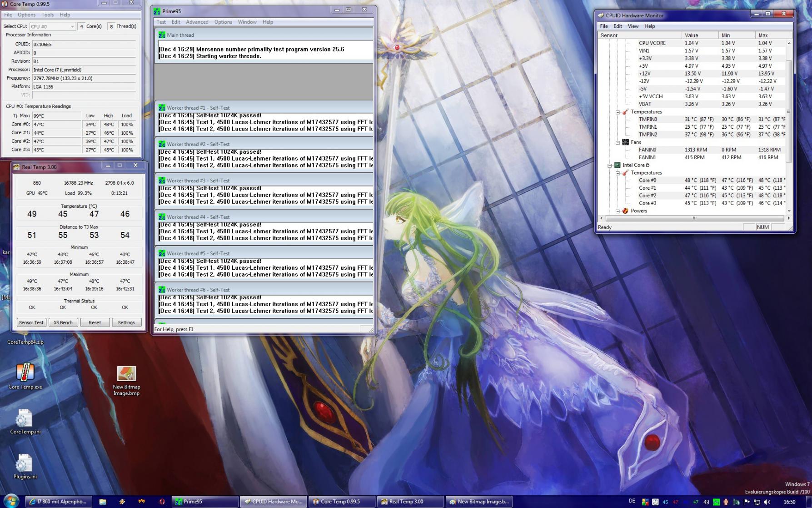Screen dimensions: 812x508
Task: Collapse the Fans node in Hardware Monitor
Action: (x=618, y=142)
